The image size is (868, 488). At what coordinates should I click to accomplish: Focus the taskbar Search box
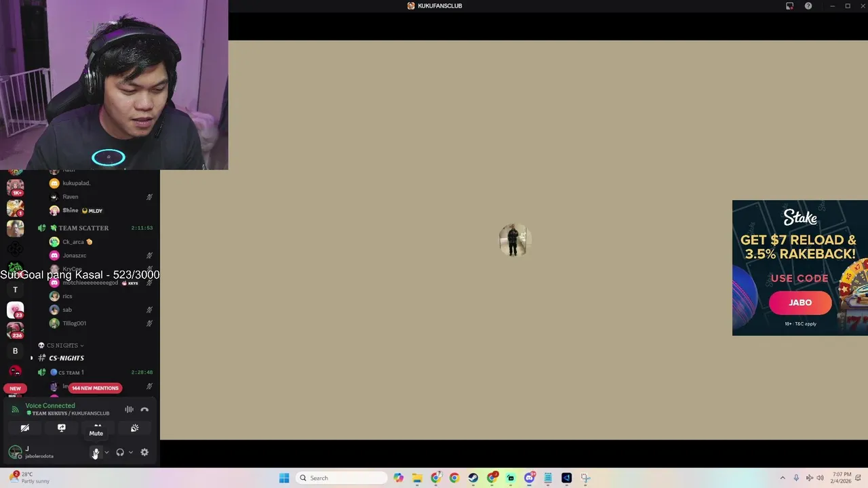point(343,478)
